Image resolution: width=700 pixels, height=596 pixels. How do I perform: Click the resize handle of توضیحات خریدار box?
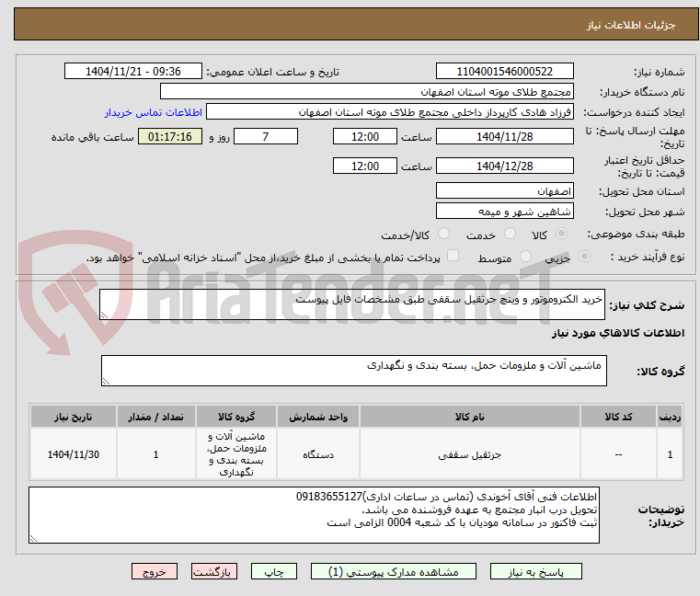[x=33, y=539]
